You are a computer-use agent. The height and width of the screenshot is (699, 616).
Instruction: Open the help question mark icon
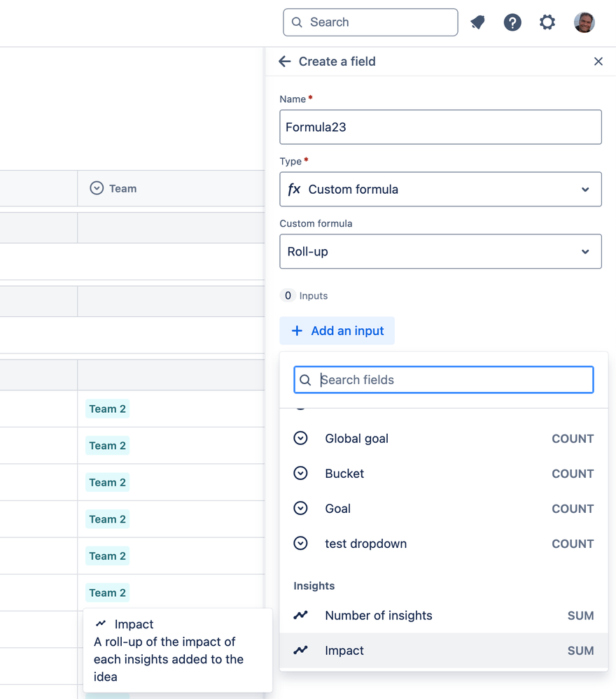pos(512,22)
